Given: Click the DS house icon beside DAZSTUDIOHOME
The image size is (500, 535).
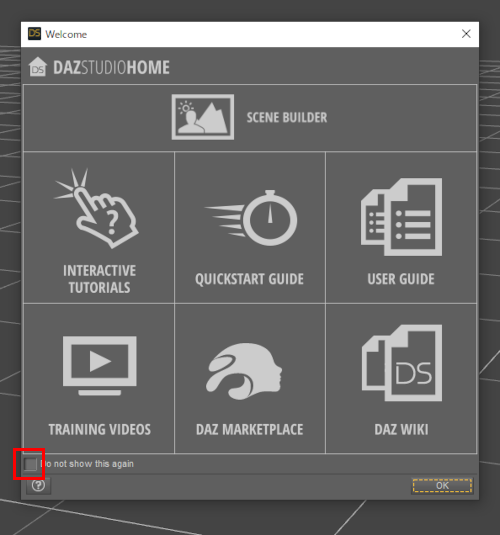Looking at the screenshot, I should (x=38, y=67).
